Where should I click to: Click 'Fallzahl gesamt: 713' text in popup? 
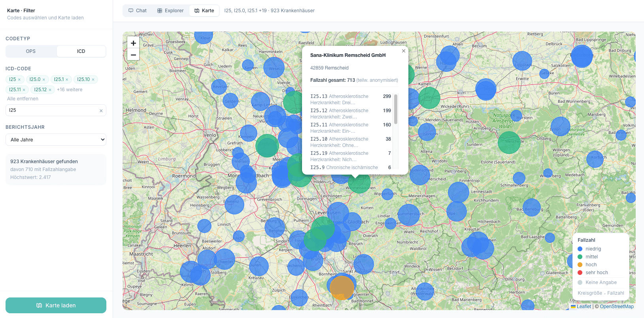pyautogui.click(x=332, y=80)
